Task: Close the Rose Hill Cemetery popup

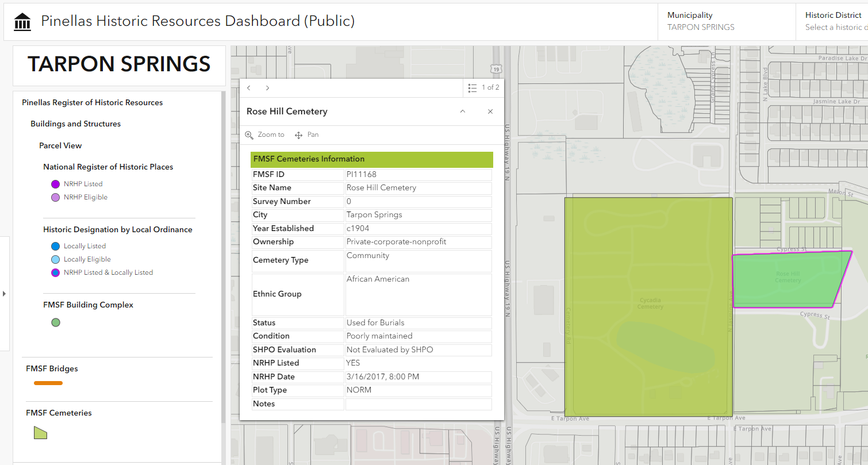Action: (x=490, y=112)
